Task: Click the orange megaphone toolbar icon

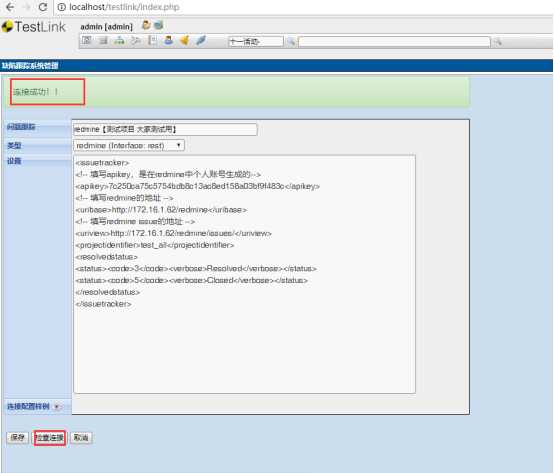Action: pos(185,40)
